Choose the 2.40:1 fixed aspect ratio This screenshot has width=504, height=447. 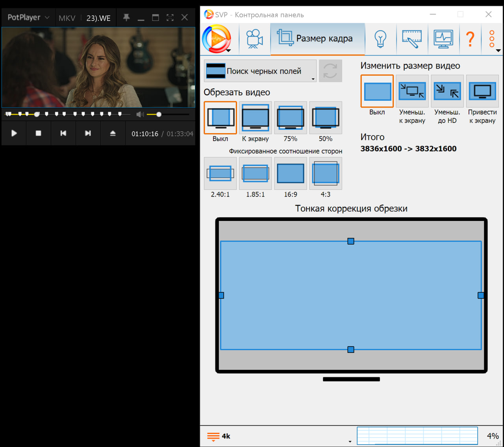click(220, 174)
